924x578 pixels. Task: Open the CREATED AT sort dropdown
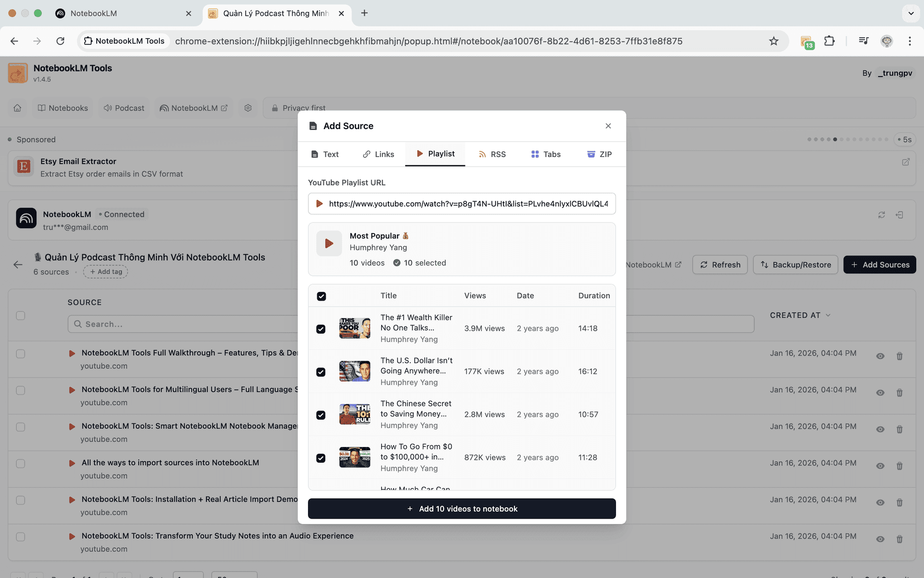(800, 315)
